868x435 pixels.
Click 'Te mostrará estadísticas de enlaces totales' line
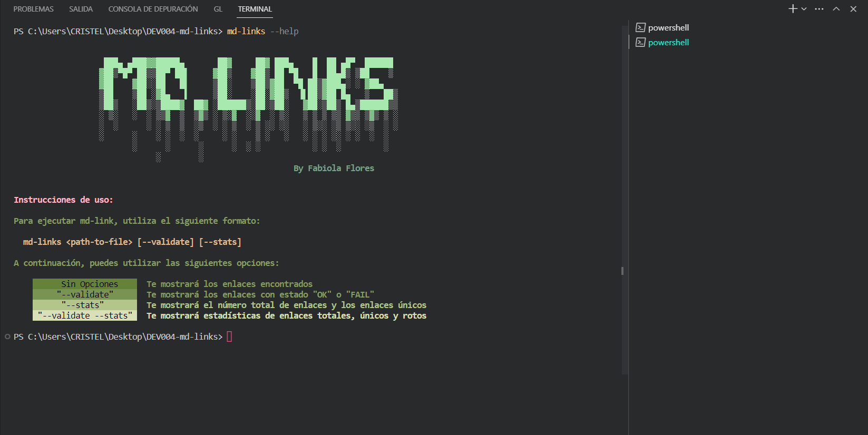(286, 315)
